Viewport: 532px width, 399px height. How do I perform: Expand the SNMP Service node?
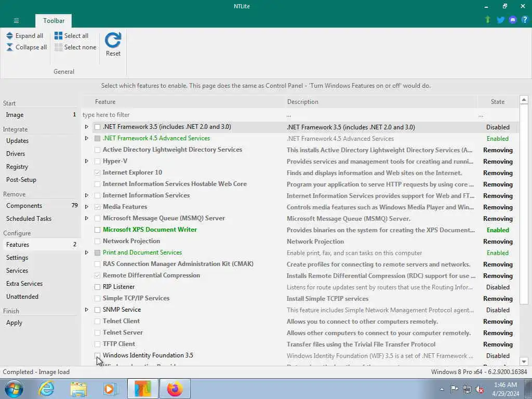coord(87,310)
